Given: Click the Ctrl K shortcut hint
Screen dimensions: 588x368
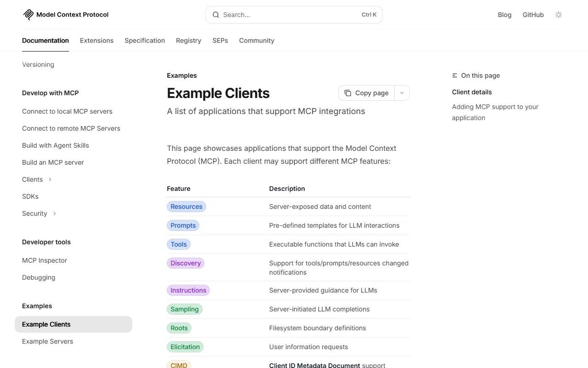Looking at the screenshot, I should (x=369, y=15).
